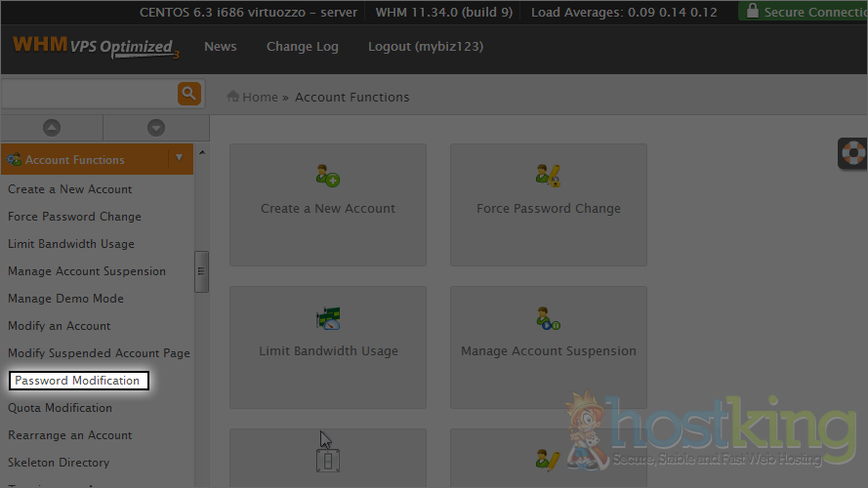868x488 pixels.
Task: Collapse all sidebar sections with up arrow
Action: pyautogui.click(x=52, y=128)
